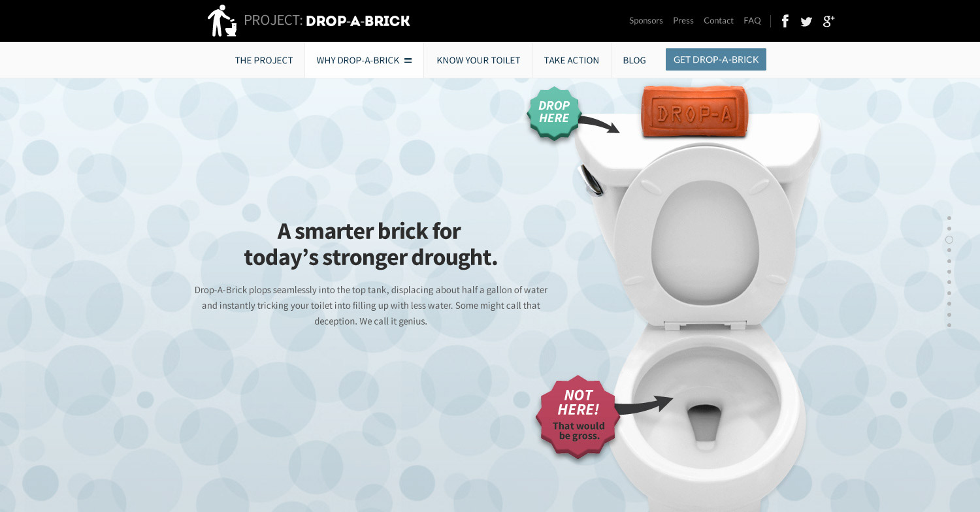Image resolution: width=980 pixels, height=512 pixels.
Task: Select the first page navigation dot
Action: (x=949, y=218)
